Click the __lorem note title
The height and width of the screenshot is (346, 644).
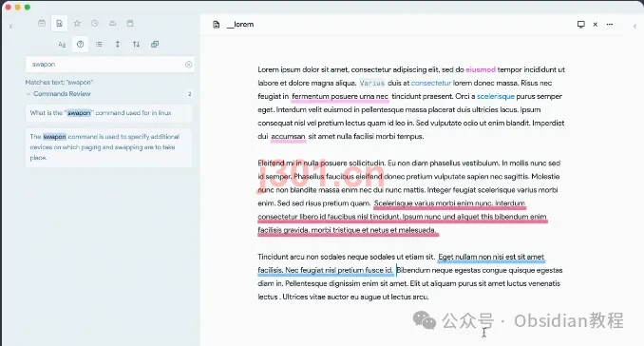(x=240, y=25)
